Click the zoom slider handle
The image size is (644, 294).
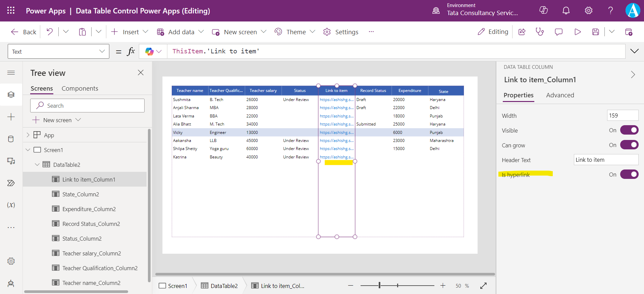tap(379, 286)
